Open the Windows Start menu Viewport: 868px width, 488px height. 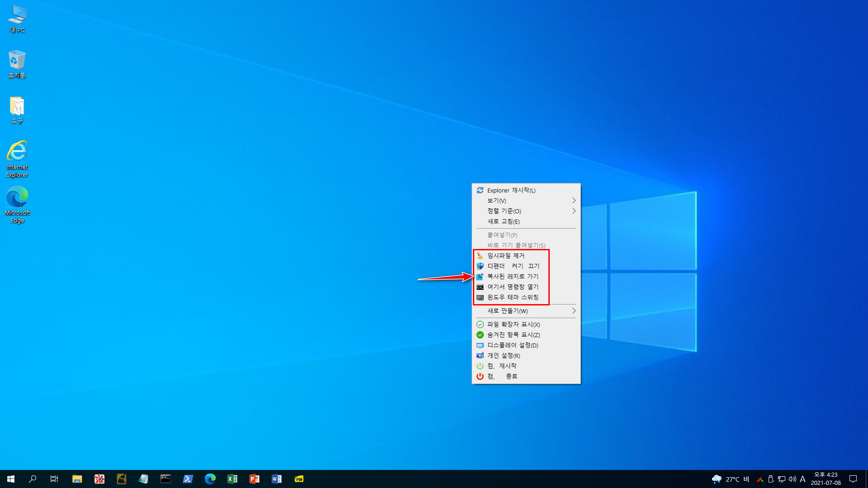tap(11, 479)
